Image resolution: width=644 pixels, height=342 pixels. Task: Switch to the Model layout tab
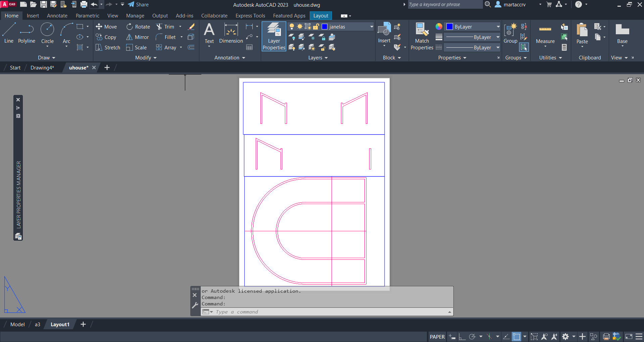(x=17, y=325)
